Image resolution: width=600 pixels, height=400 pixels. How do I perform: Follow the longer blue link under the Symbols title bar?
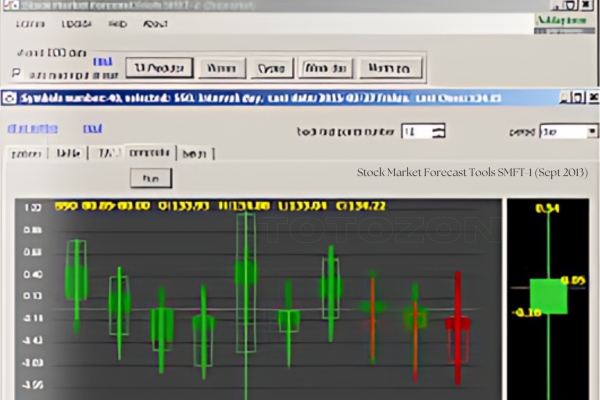point(33,129)
